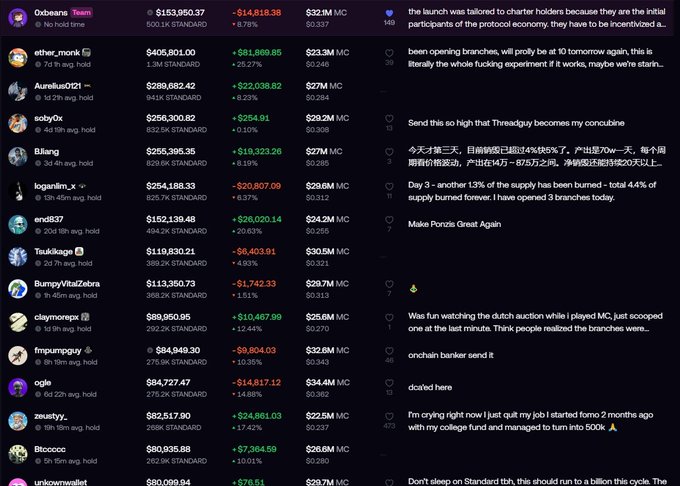Click BJiang's profile avatar
Viewport: 680px width, 486px height.
tap(18, 157)
